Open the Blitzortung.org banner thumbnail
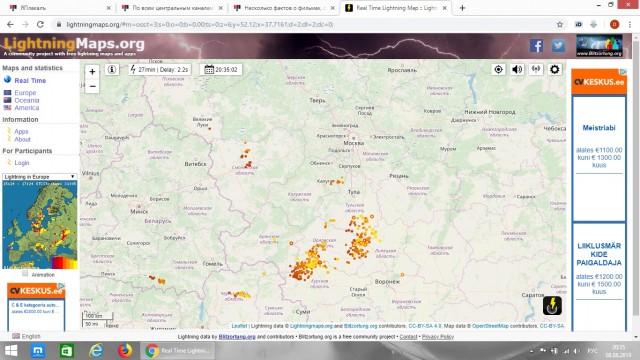 point(599,45)
